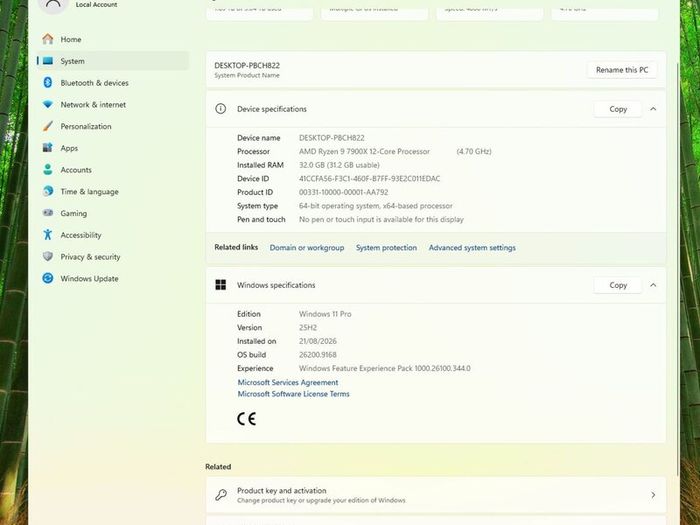Open Privacy & security settings
Viewport: 700px width, 525px height.
tap(113, 257)
